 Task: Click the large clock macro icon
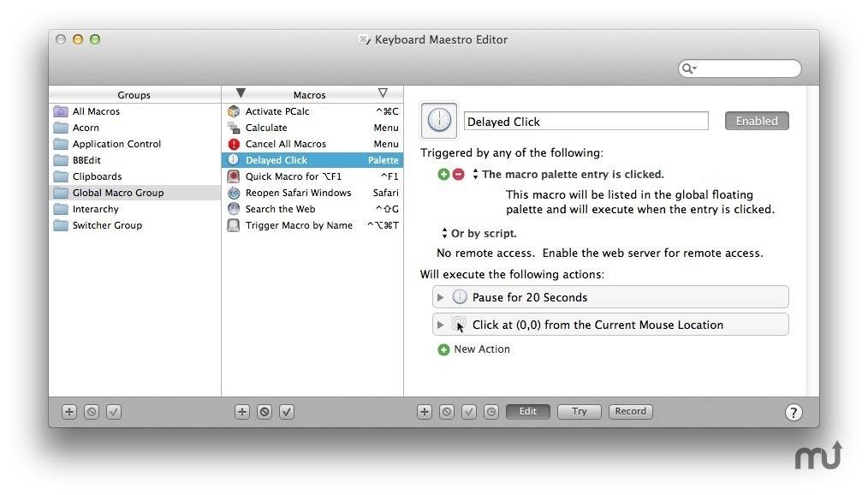439,120
